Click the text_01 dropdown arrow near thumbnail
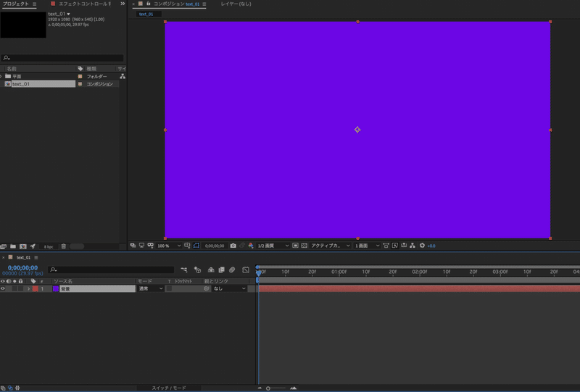This screenshot has height=392, width=580. (68, 14)
